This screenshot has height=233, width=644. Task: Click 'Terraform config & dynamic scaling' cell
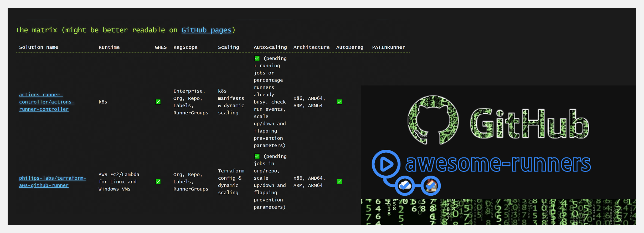click(231, 182)
